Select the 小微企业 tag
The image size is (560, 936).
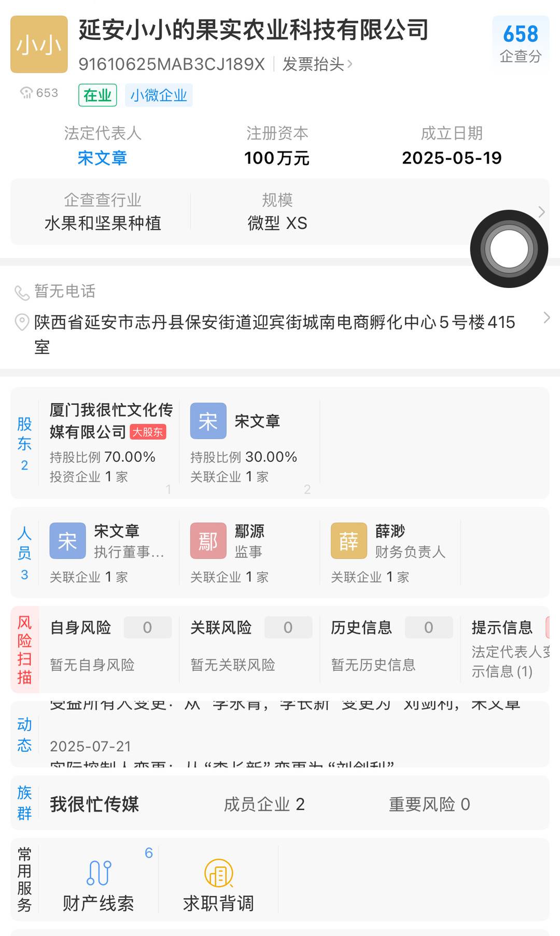pos(159,95)
